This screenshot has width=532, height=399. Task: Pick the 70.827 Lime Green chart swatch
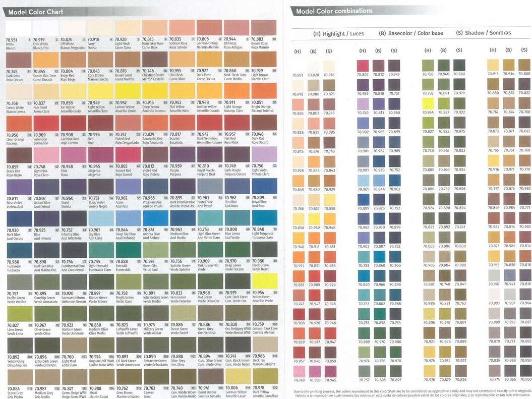[x=20, y=314]
